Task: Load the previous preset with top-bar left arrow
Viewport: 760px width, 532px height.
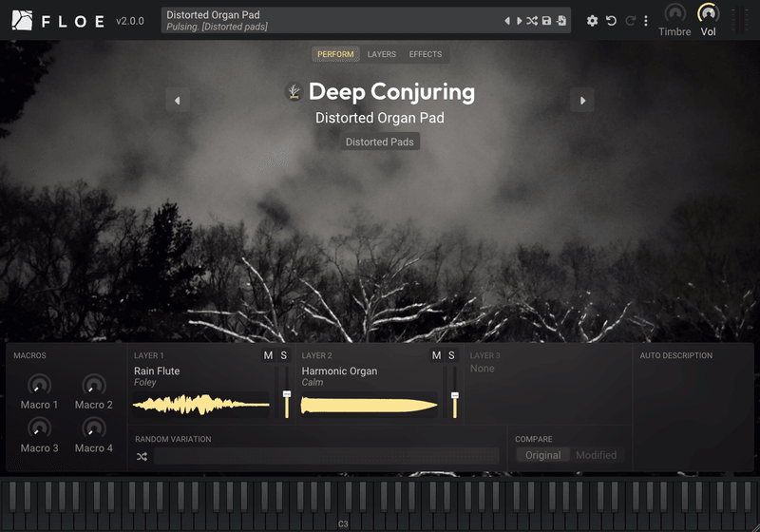Action: tap(507, 21)
